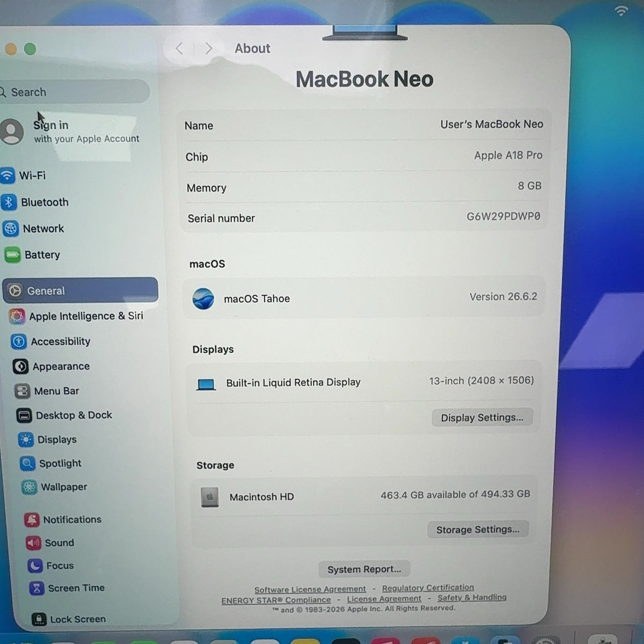Screen dimensions: 644x644
Task: Click the Apple Intelligence & Siri icon
Action: click(x=17, y=316)
